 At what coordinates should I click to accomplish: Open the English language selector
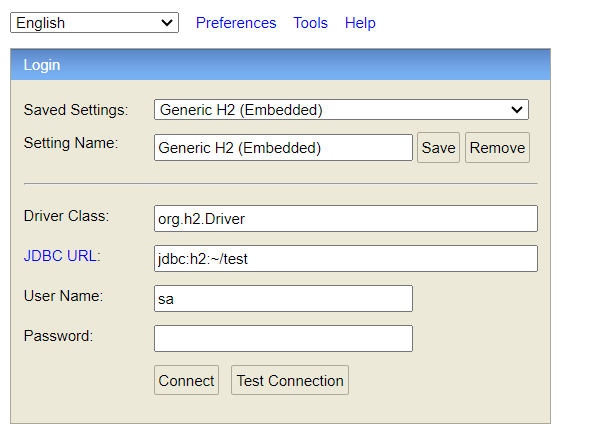[x=94, y=23]
